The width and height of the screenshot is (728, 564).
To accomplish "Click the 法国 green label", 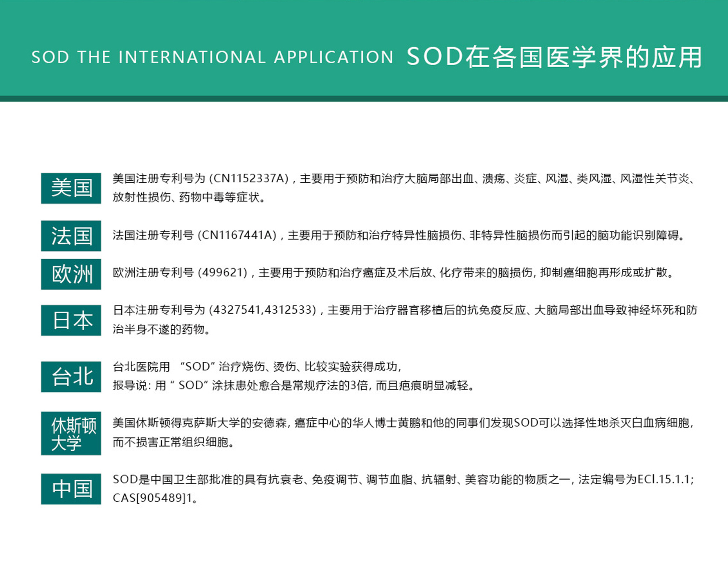I will click(71, 236).
